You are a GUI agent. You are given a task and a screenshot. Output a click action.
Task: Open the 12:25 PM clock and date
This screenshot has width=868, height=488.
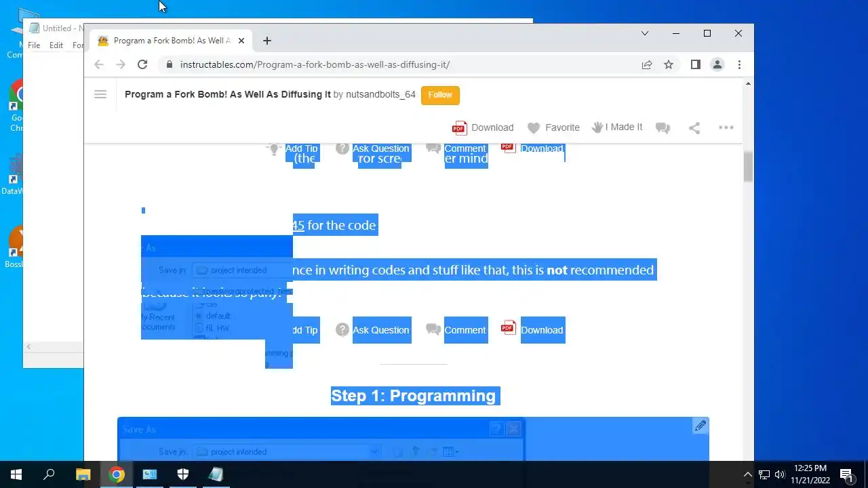[810, 474]
